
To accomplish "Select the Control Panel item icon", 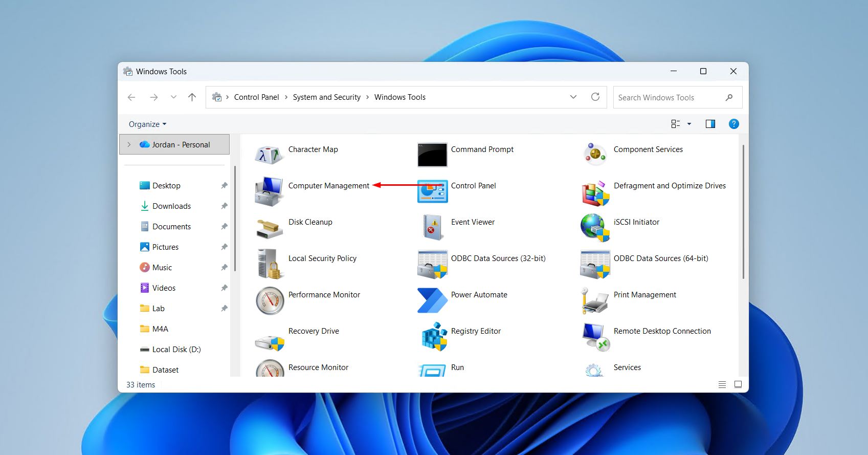I will 432,191.
